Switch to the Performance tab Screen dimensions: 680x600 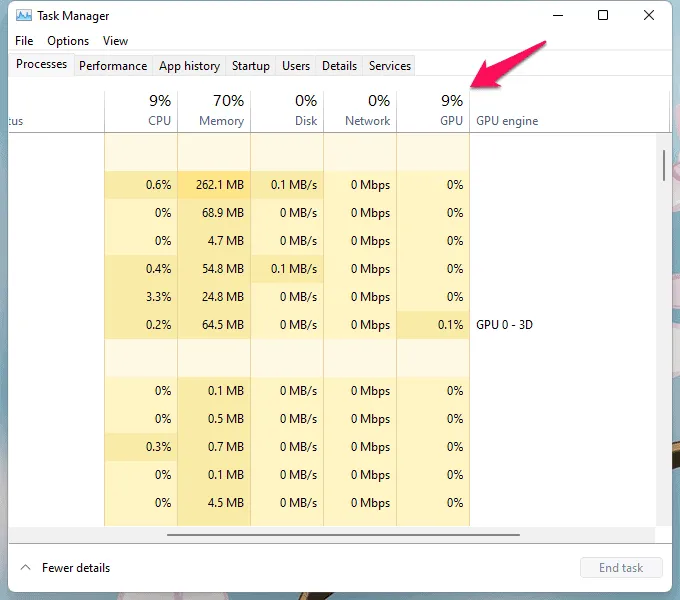pyautogui.click(x=113, y=65)
